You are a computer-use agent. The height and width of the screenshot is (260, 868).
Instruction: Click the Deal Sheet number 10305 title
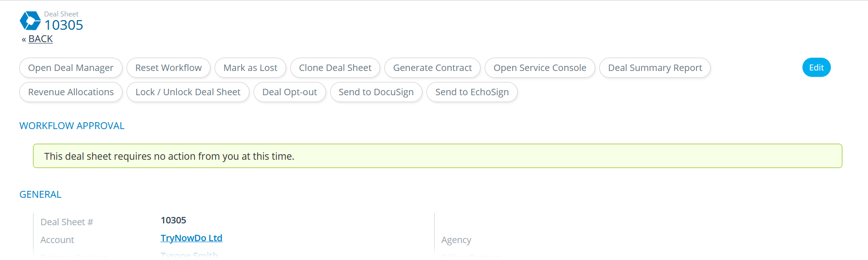pos(64,25)
